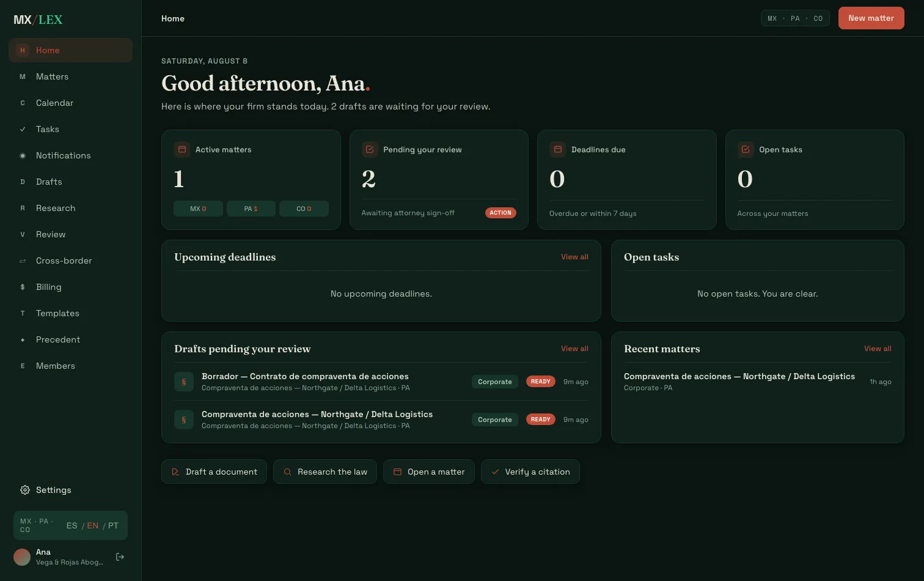Viewport: 924px width, 581px height.
Task: Click the Vega & Rojas Abog... firm name
Action: (x=70, y=562)
